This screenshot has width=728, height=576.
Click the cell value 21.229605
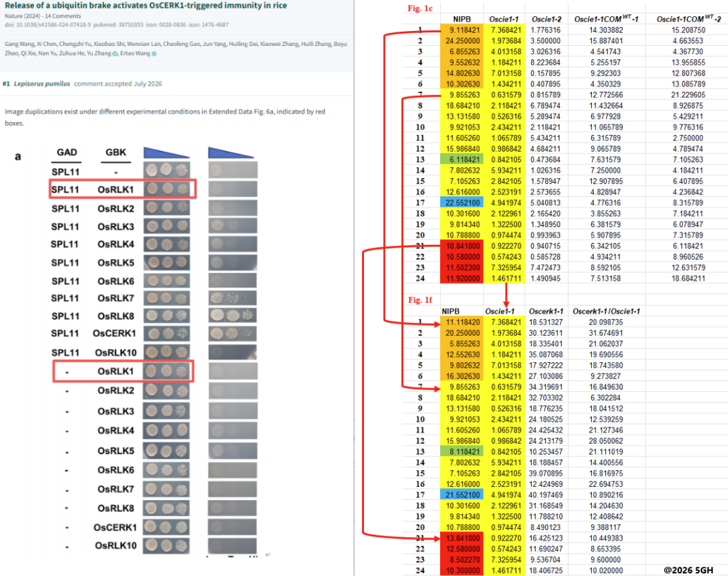pos(688,94)
